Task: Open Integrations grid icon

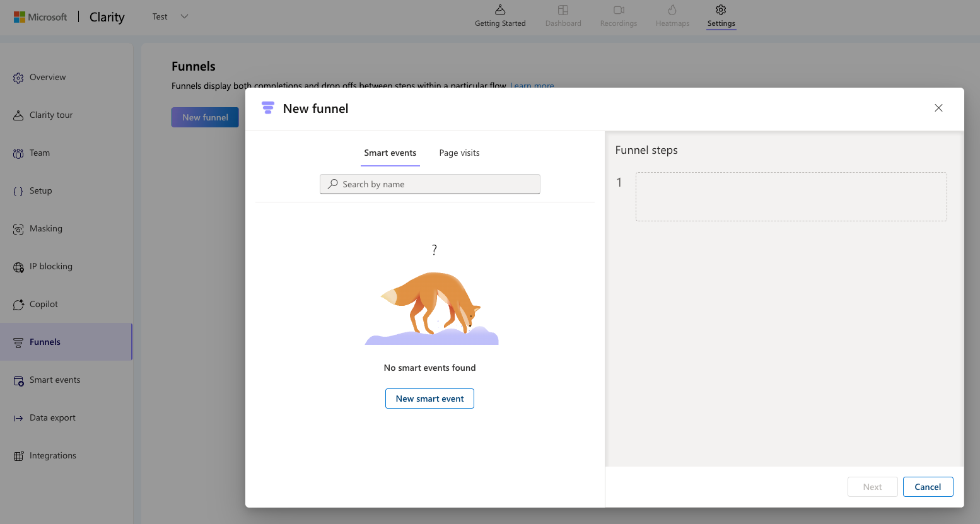Action: [18, 456]
